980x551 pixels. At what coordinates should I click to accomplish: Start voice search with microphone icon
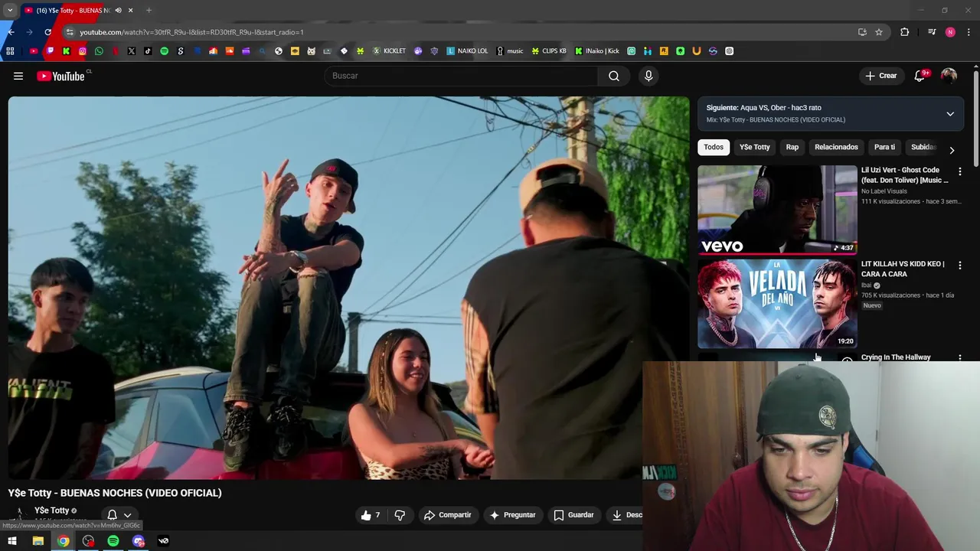pos(648,76)
